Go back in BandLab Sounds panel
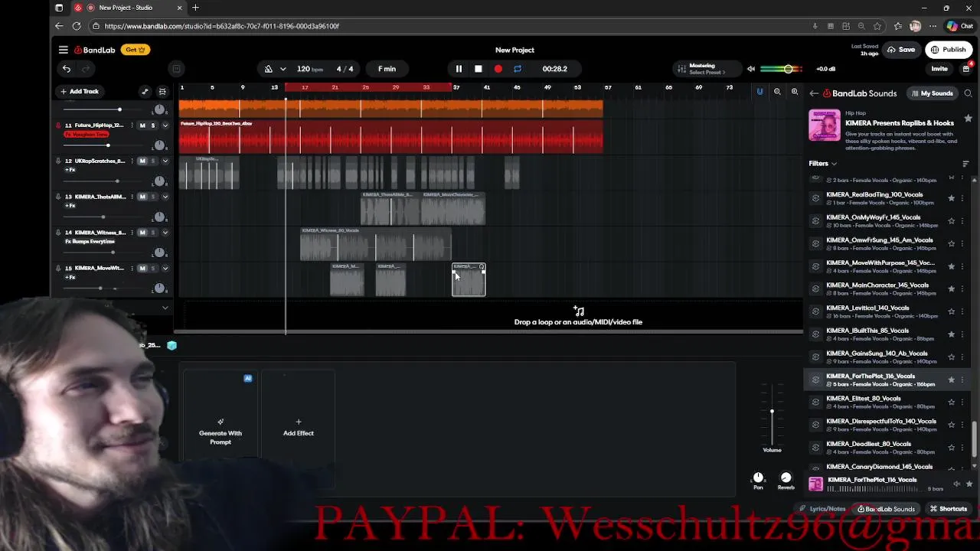The image size is (980, 551). [814, 93]
